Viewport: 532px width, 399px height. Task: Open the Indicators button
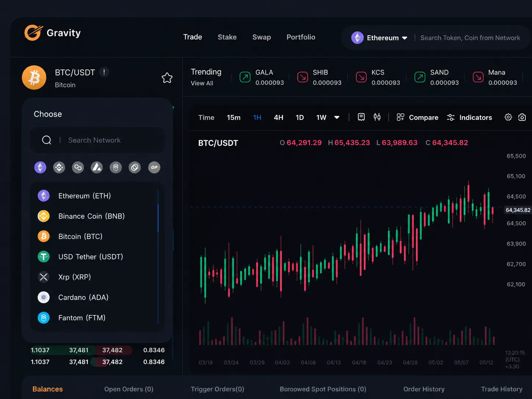point(469,118)
